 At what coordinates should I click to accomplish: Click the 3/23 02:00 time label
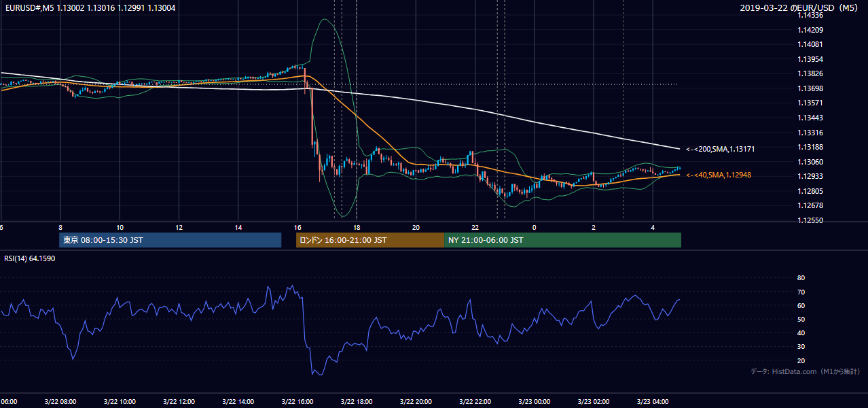593,401
